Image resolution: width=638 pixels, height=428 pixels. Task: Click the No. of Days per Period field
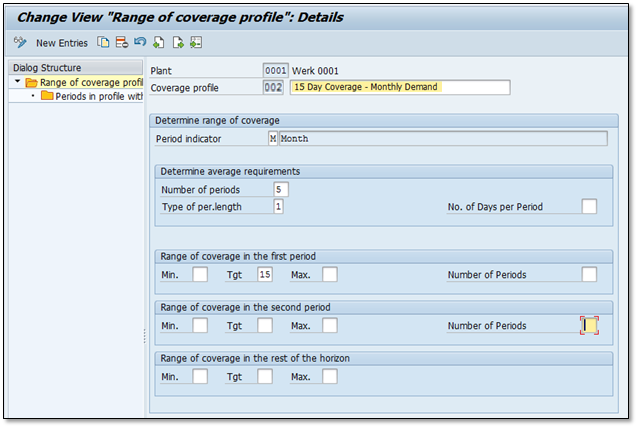(589, 206)
